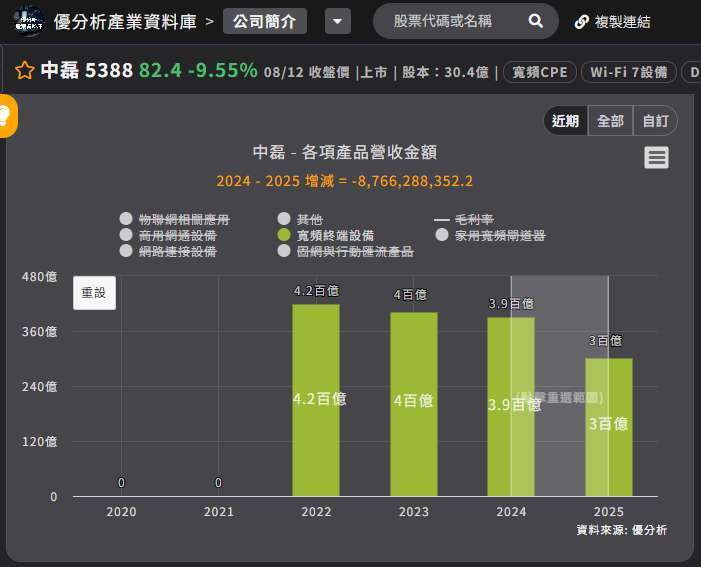Click the 2025 bar of 3百億
The height and width of the screenshot is (567, 701).
(608, 427)
